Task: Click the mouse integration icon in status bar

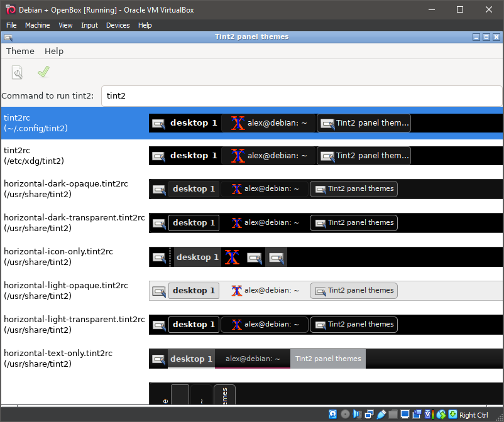Action: pos(440,414)
